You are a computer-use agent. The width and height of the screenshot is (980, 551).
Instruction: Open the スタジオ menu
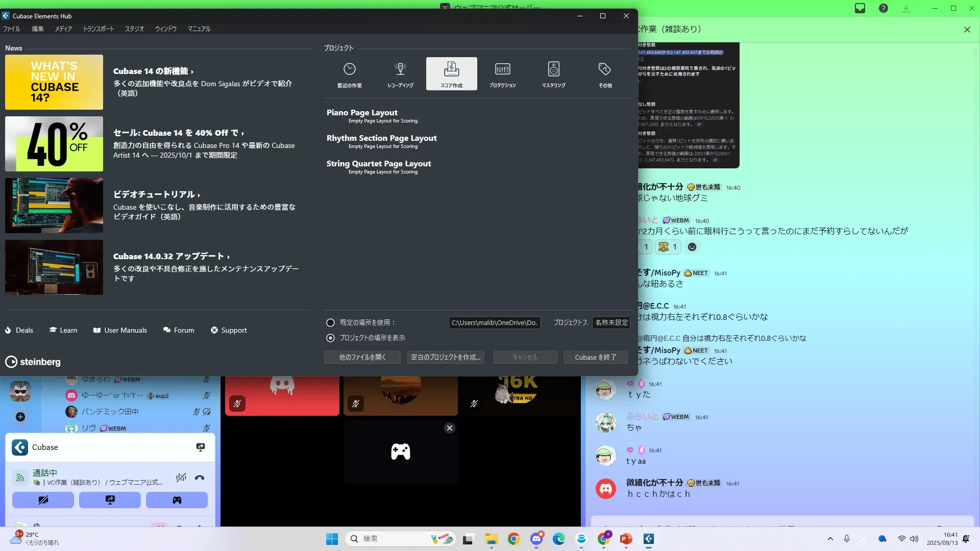point(134,29)
